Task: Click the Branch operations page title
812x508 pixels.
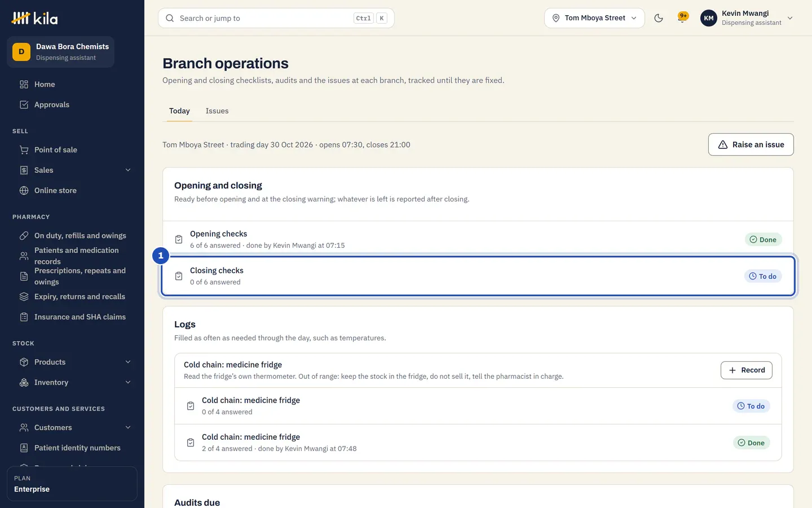Action: [x=226, y=63]
